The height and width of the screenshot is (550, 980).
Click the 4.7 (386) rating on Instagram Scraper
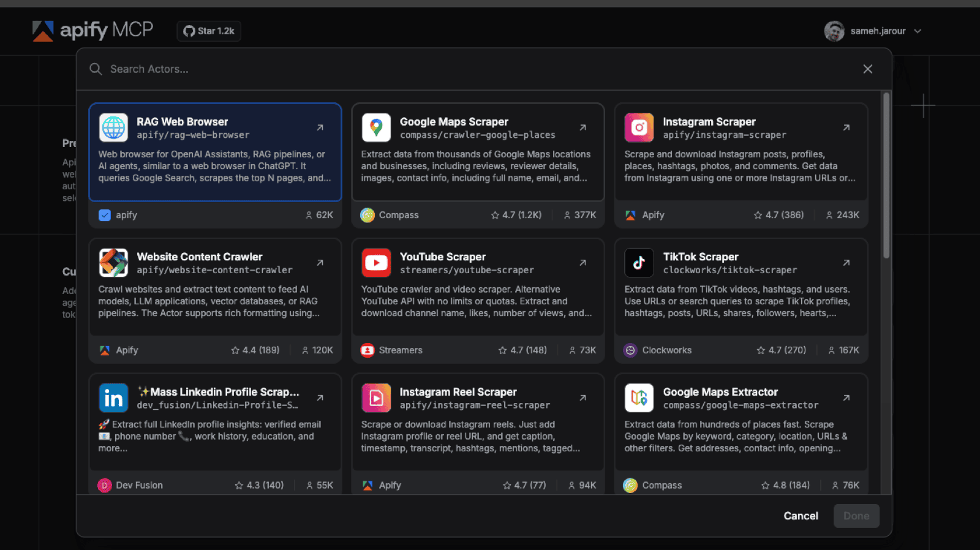(778, 215)
